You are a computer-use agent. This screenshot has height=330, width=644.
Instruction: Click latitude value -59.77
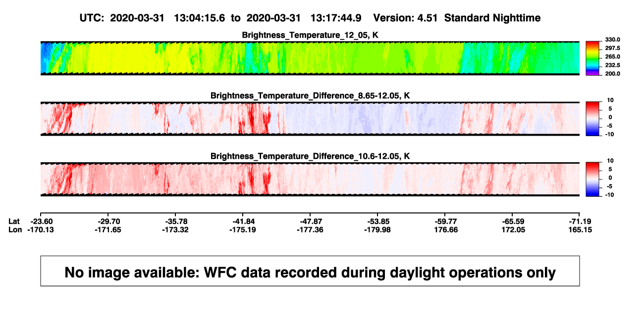(445, 221)
